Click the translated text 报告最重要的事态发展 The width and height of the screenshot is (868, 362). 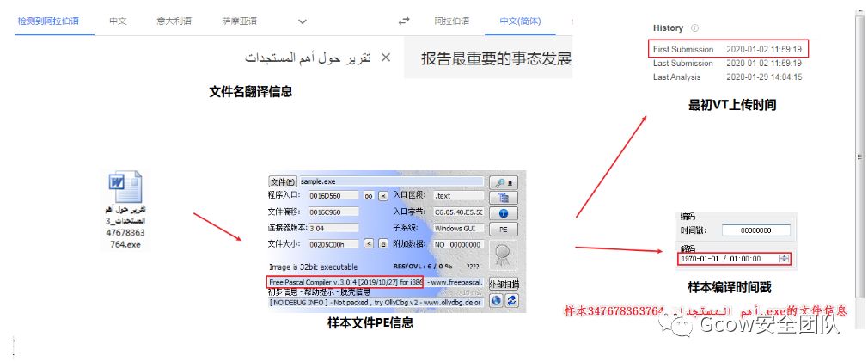tap(496, 58)
